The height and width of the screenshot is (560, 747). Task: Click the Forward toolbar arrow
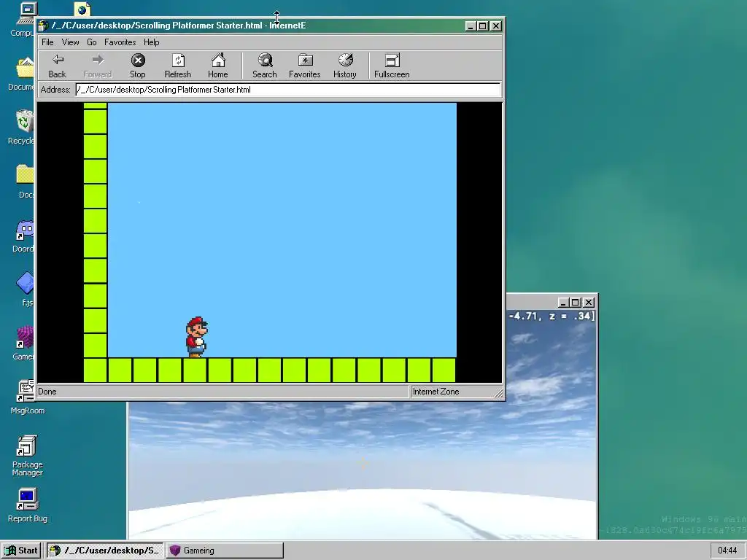pyautogui.click(x=98, y=66)
